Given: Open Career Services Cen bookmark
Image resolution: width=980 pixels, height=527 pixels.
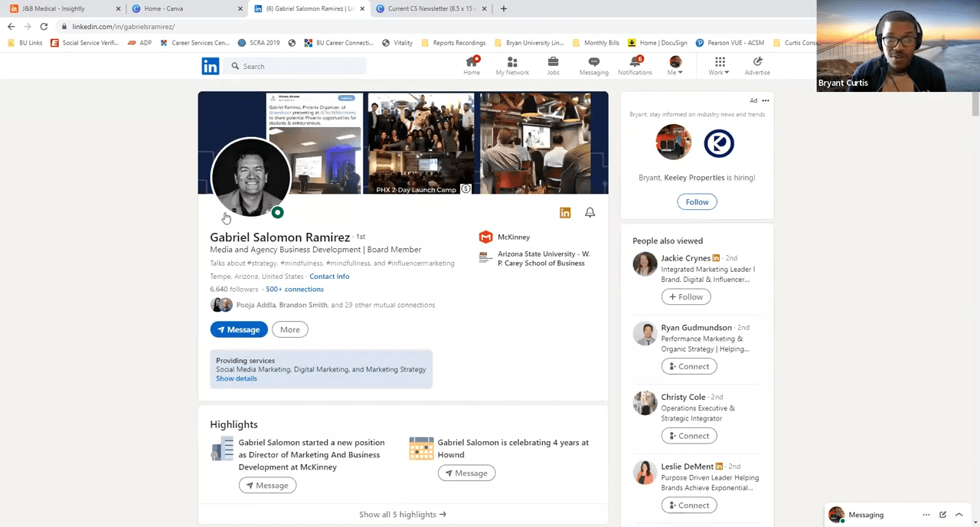Looking at the screenshot, I should [x=194, y=43].
